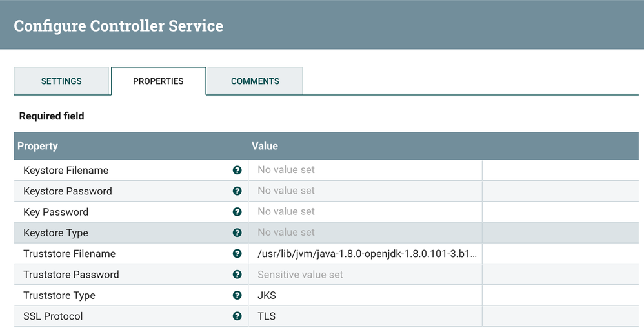Viewport: 644px width, 332px height.
Task: Open the SSL Protocol TLS value
Action: click(365, 316)
